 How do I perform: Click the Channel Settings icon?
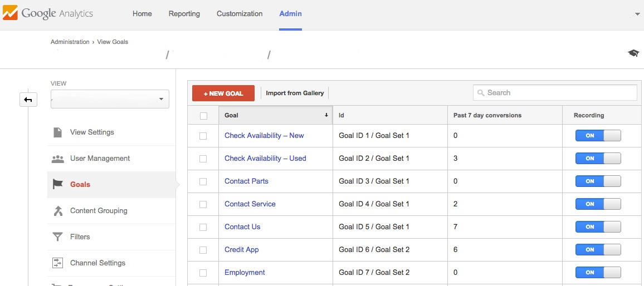(x=57, y=263)
